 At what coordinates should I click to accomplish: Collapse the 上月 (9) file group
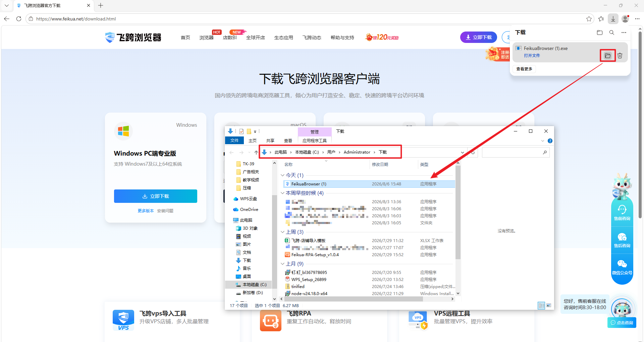[x=282, y=264]
